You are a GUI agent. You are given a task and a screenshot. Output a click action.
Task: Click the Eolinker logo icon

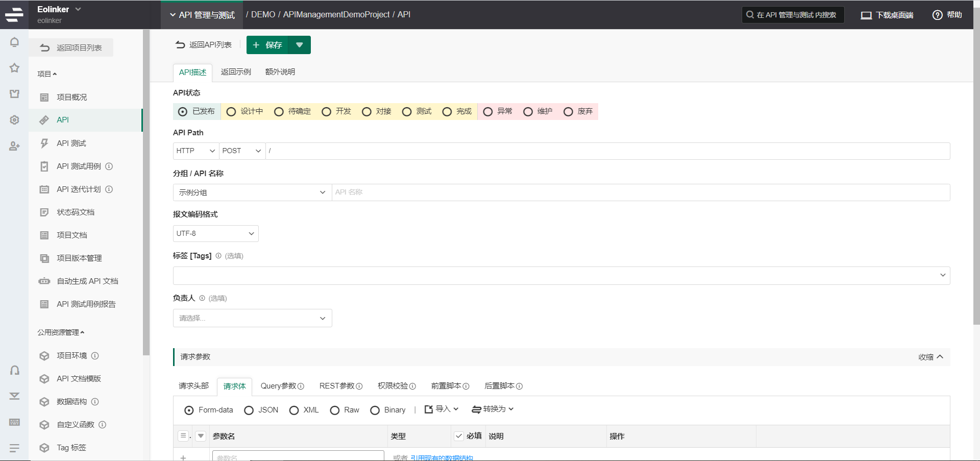(14, 14)
